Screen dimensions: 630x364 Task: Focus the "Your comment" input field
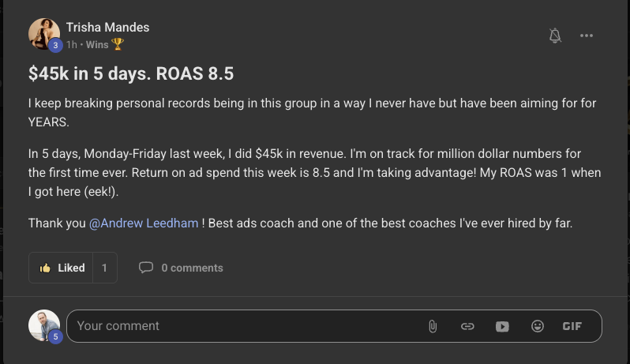tap(237, 326)
